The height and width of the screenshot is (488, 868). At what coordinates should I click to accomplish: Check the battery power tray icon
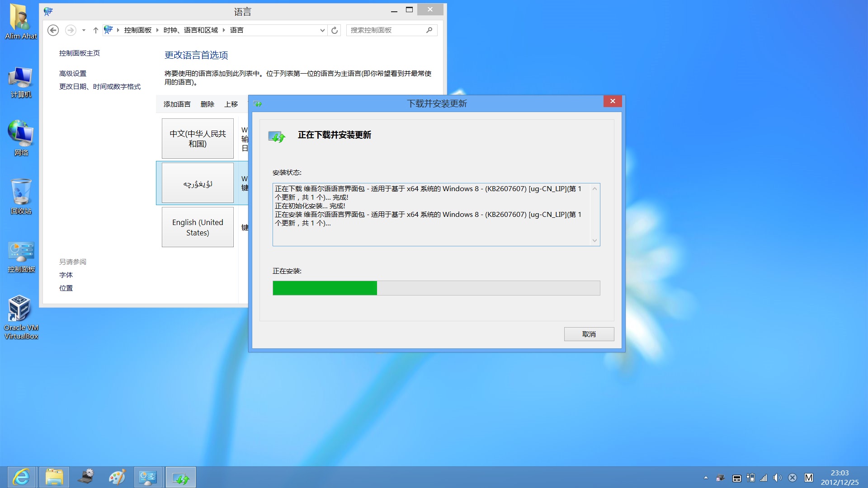tap(750, 478)
